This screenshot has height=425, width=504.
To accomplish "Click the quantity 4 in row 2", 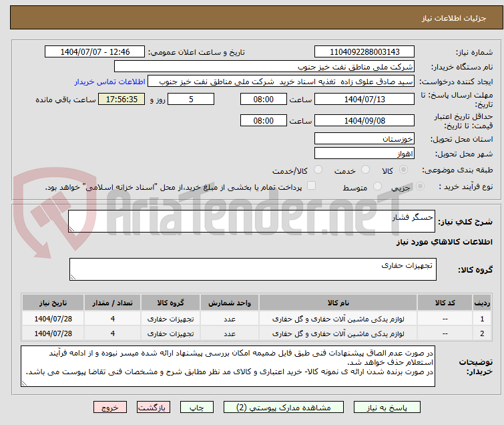I will tap(113, 333).
